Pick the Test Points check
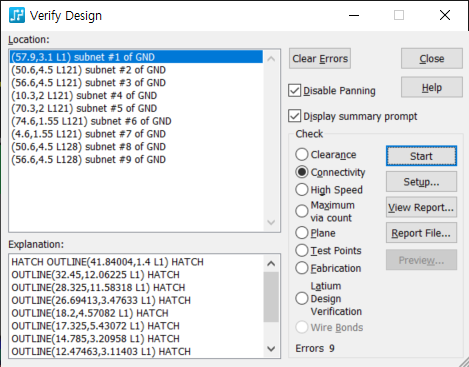 302,250
